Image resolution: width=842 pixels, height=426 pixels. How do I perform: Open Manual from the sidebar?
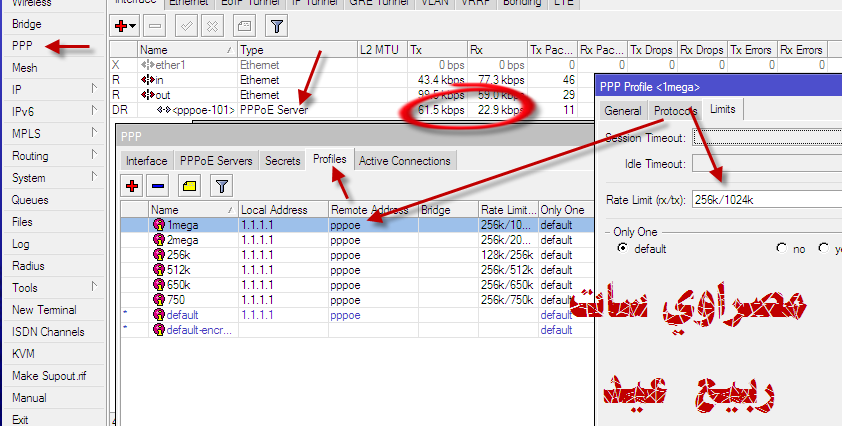[x=29, y=398]
